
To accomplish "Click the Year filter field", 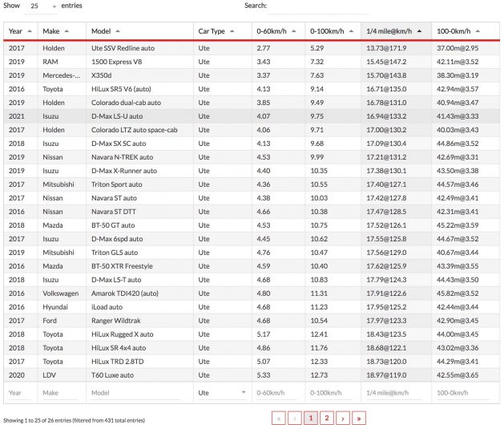I will (20, 392).
